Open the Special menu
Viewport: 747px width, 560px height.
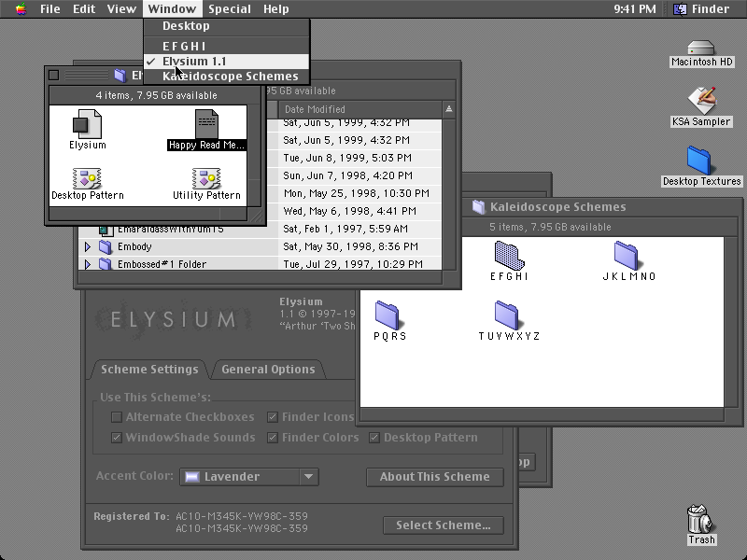coord(230,9)
